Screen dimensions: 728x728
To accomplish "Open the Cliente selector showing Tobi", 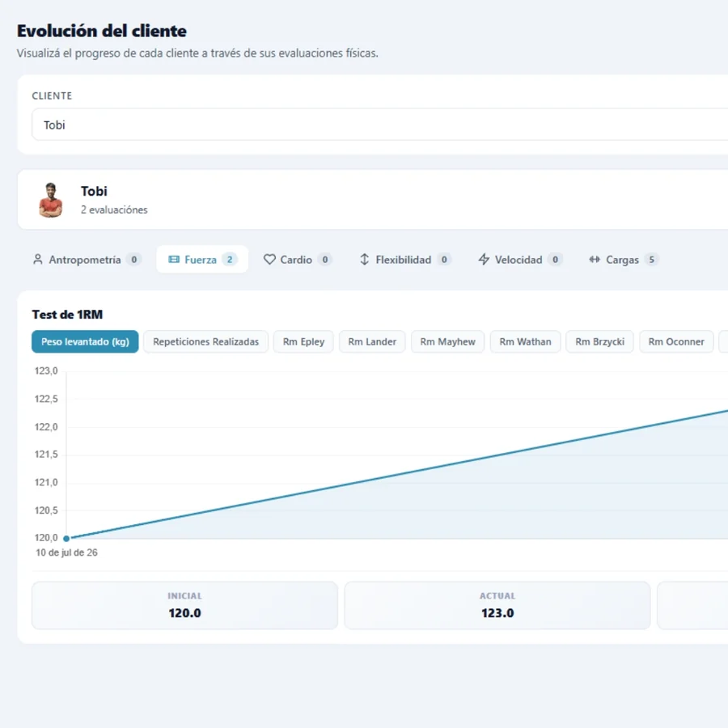I will (x=380, y=125).
